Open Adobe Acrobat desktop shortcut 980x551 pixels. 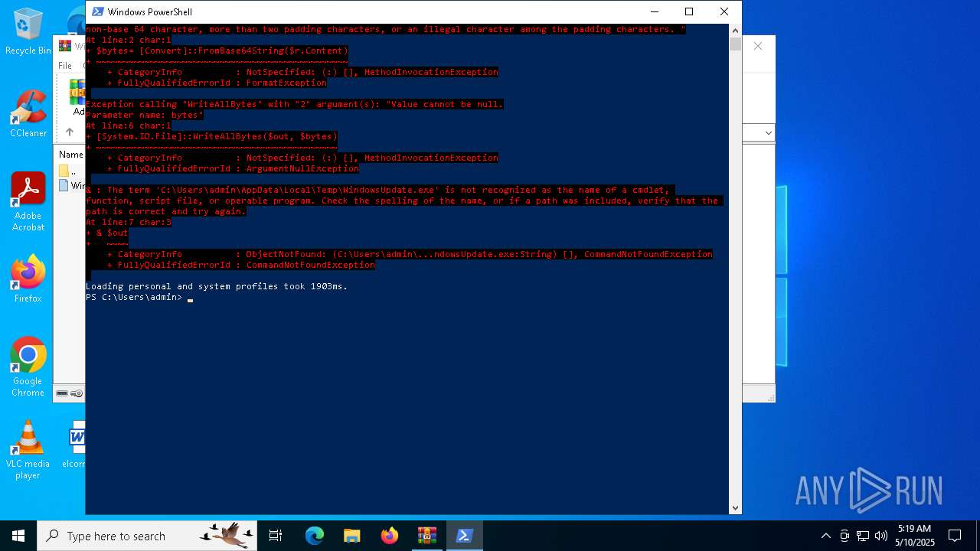[x=28, y=202]
